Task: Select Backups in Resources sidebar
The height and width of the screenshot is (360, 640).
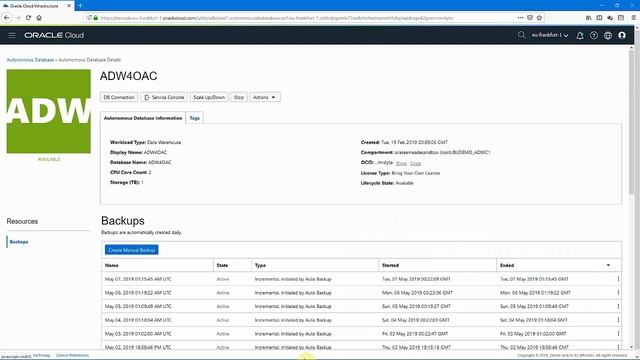Action: point(19,242)
